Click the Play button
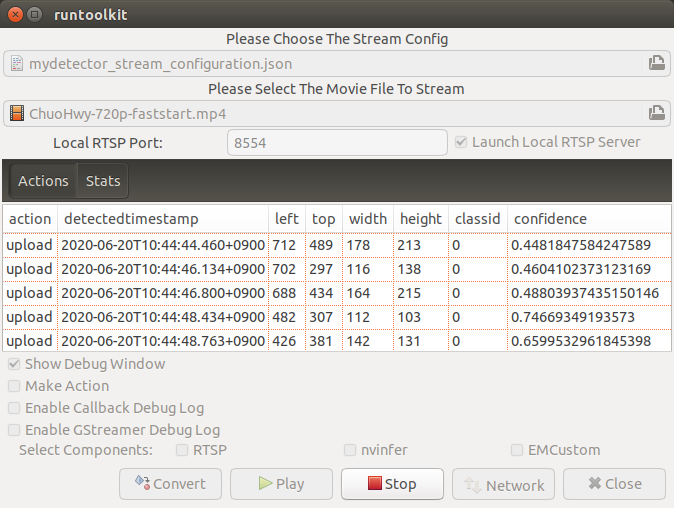This screenshot has width=674, height=508. tap(282, 484)
